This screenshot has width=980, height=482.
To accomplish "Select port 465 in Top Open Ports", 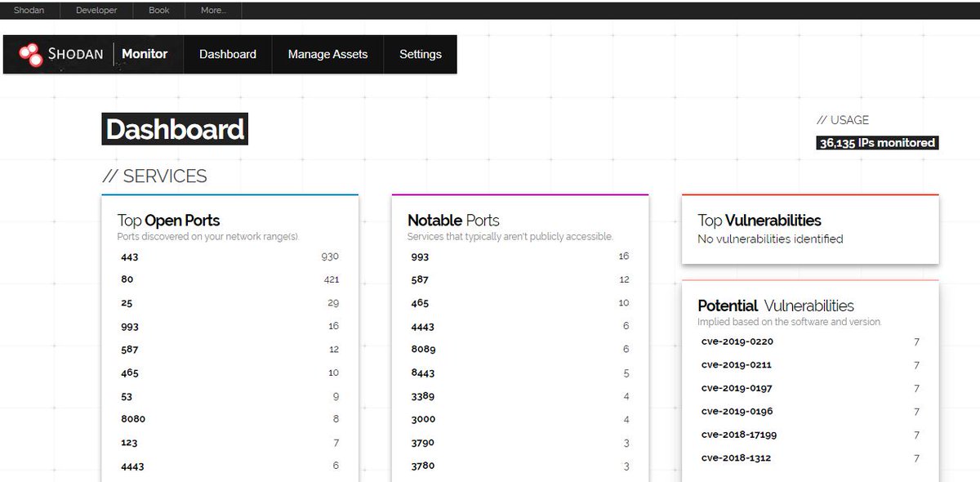I will click(130, 373).
